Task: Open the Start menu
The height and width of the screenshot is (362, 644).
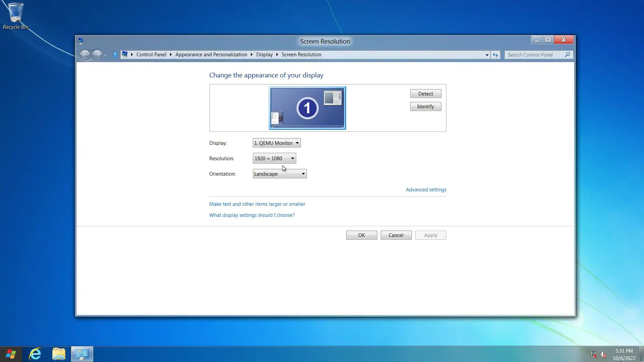Action: 11,354
